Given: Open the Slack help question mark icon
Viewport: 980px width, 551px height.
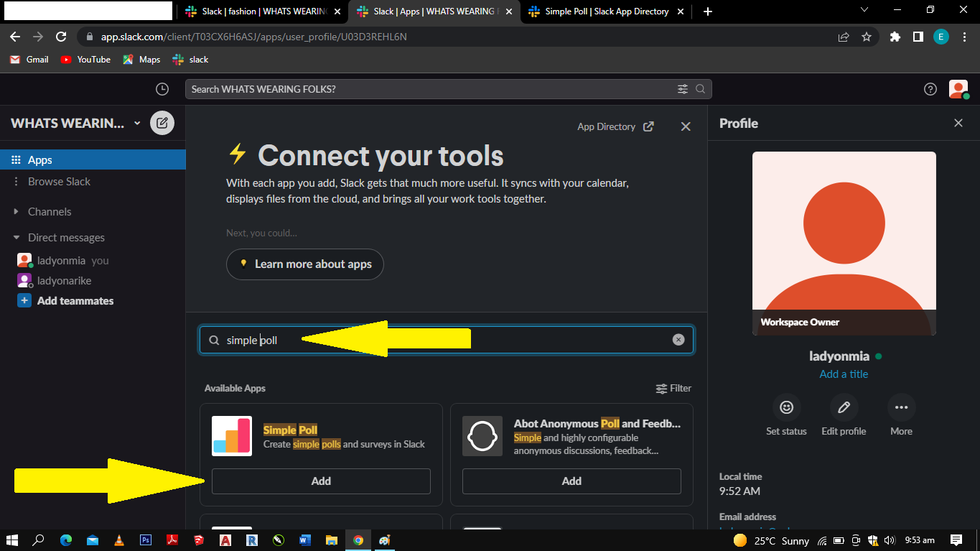Looking at the screenshot, I should (930, 89).
